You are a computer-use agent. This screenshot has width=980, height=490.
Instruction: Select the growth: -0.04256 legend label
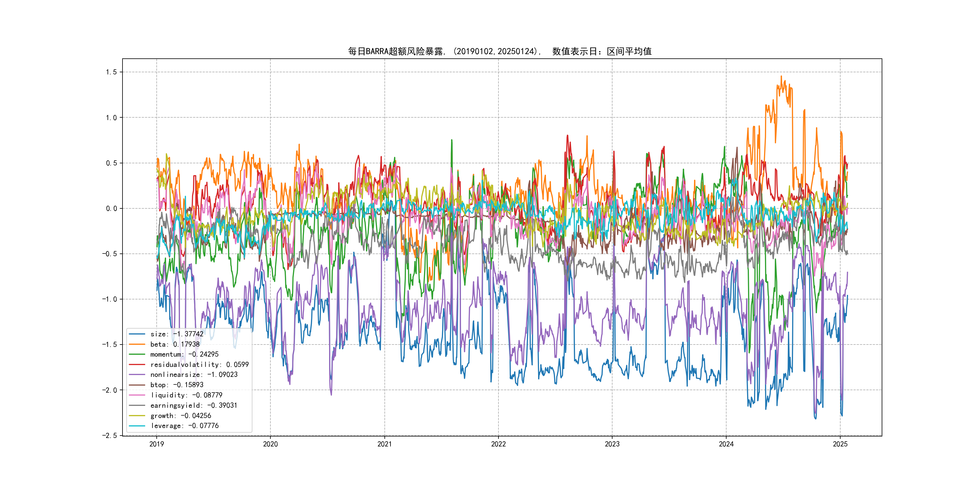(181, 416)
